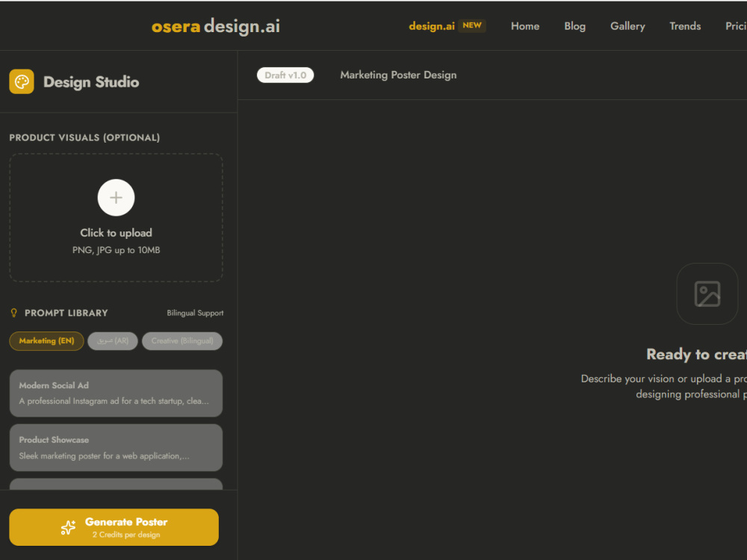The image size is (747, 560).
Task: Click the 'Click to upload' dropzone text
Action: click(116, 233)
